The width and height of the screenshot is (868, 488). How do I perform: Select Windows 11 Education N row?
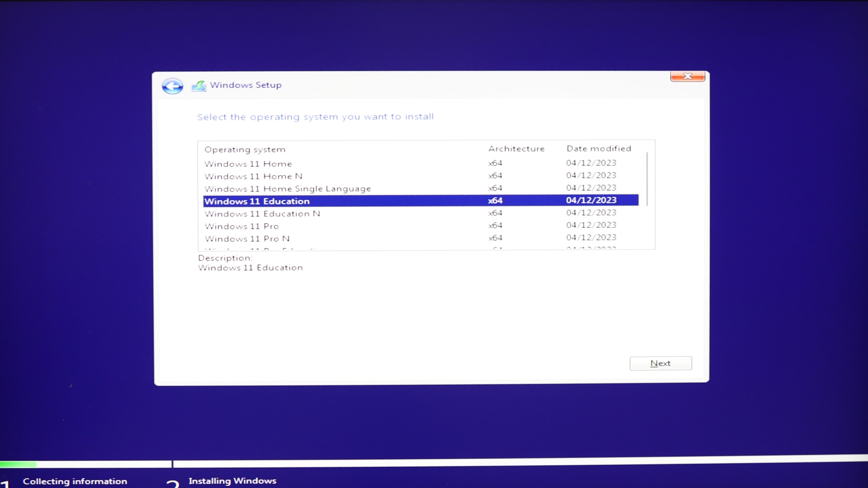click(x=421, y=213)
